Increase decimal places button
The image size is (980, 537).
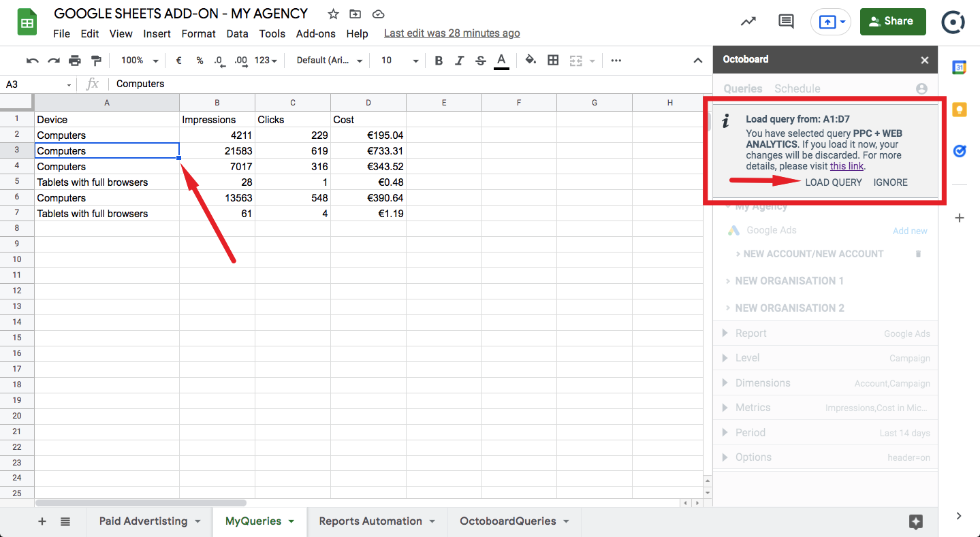(x=240, y=61)
